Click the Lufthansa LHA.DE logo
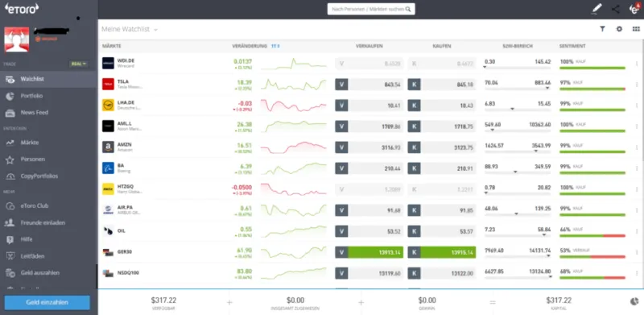This screenshot has width=644, height=315. 108,105
